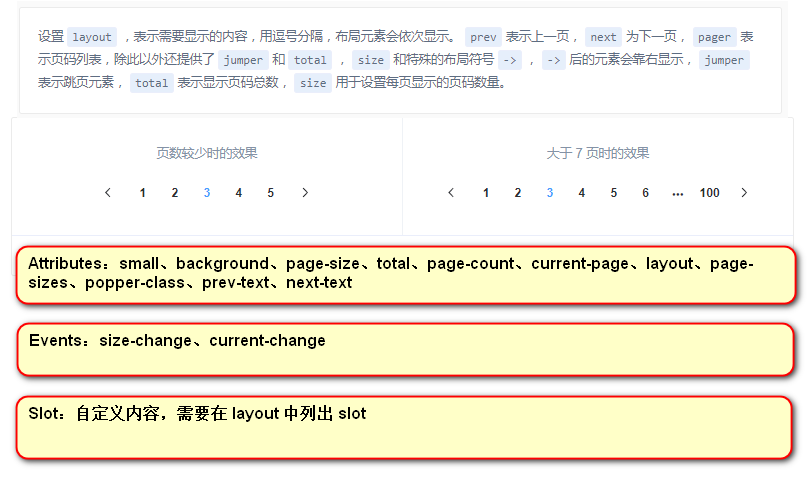
Task: Go to page 2 in the 100-page pager
Action: pyautogui.click(x=518, y=193)
